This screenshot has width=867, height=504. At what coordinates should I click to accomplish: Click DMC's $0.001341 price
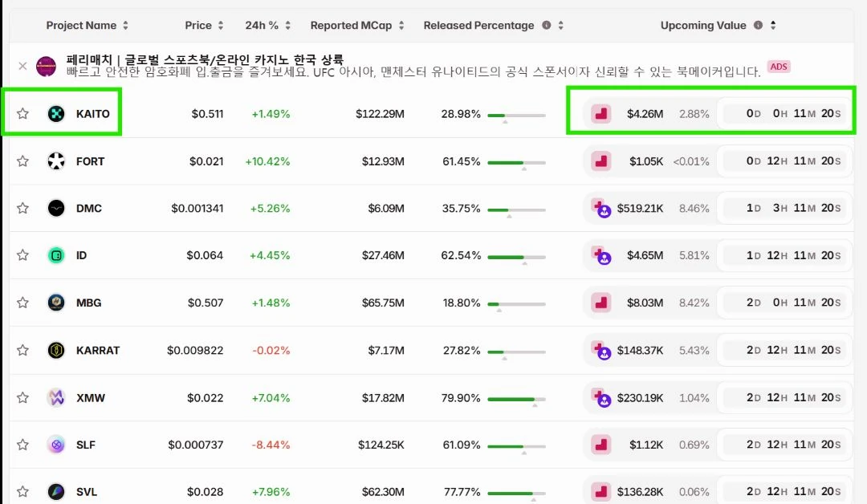pyautogui.click(x=197, y=209)
